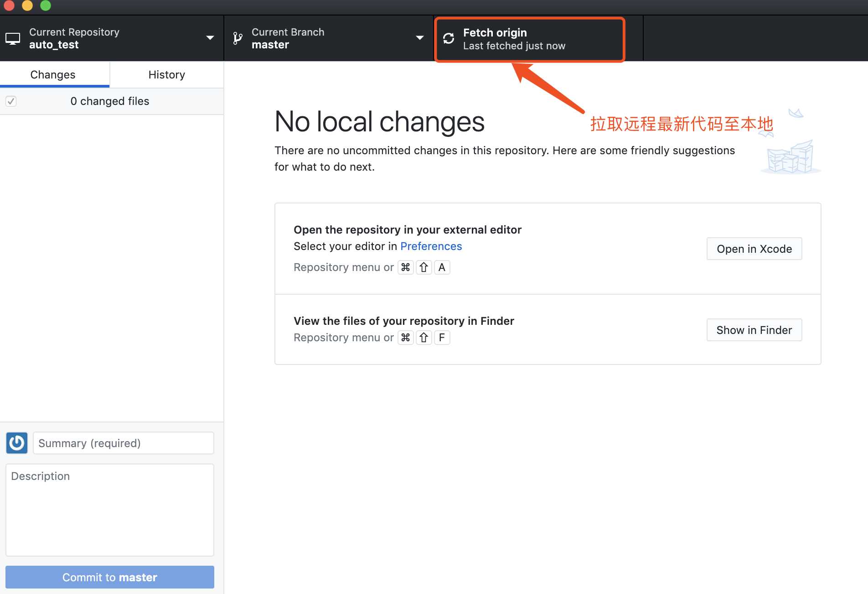Open the Preferences link
Screen dimensions: 868x594
(431, 246)
